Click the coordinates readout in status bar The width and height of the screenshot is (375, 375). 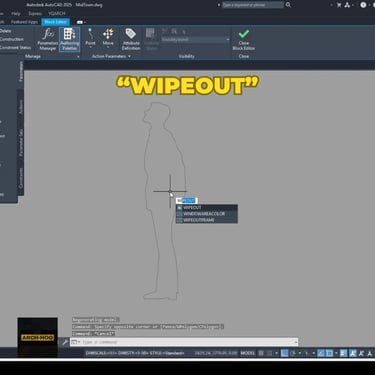tap(216, 353)
